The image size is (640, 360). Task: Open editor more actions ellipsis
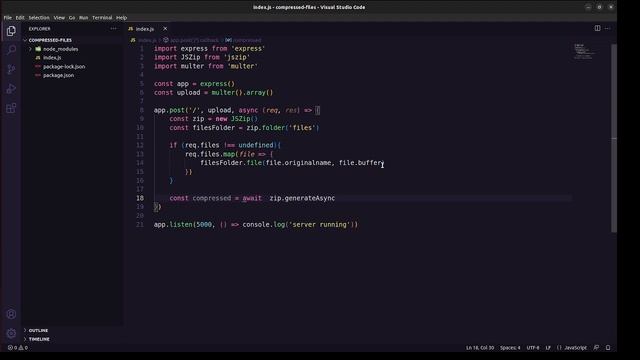pyautogui.click(x=607, y=28)
